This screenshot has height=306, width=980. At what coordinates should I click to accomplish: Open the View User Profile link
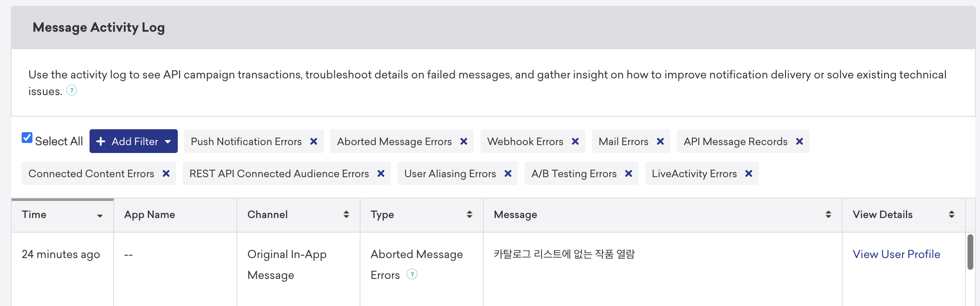[896, 254]
